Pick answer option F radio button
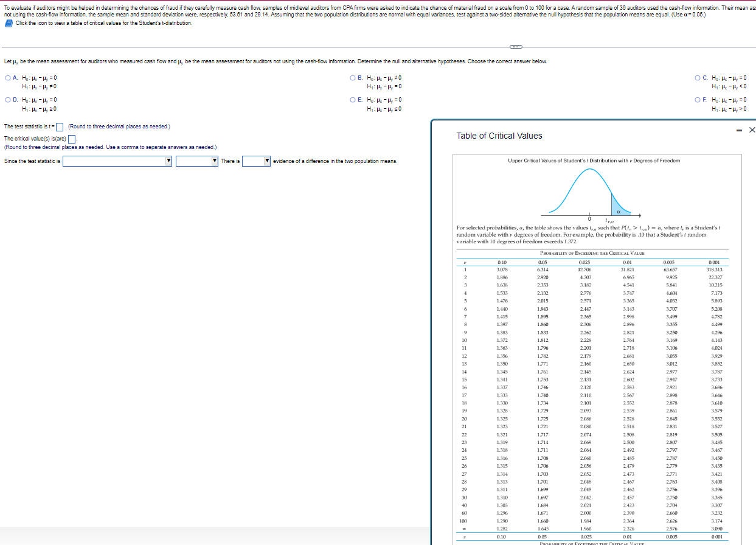Screen dimensions: 756x545 698,100
